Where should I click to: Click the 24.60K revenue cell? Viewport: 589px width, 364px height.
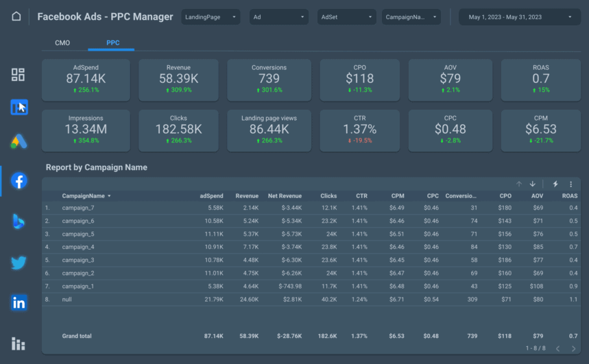point(249,300)
